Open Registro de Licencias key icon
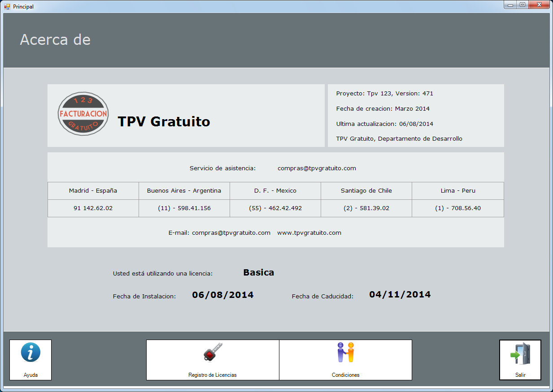This screenshot has height=392, width=553. coord(213,353)
